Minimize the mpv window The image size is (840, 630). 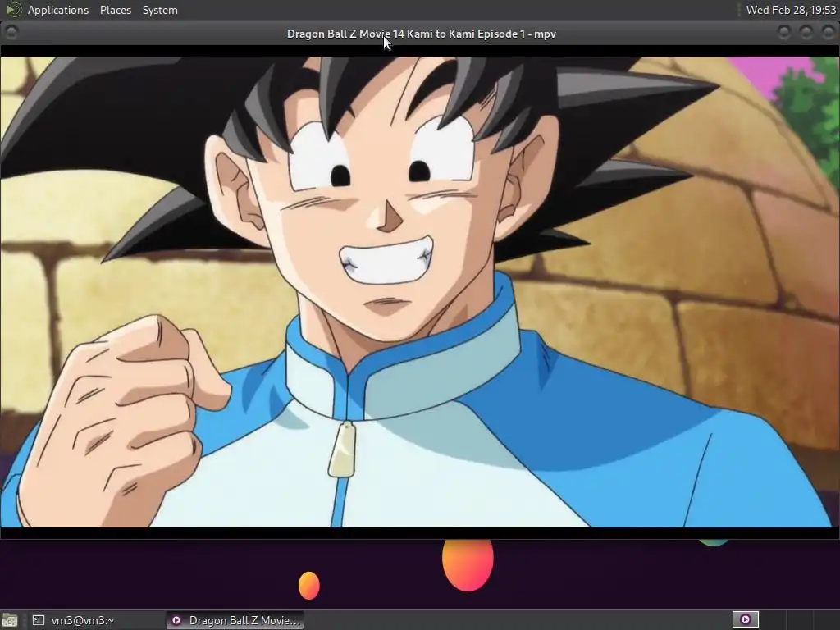pyautogui.click(x=783, y=33)
